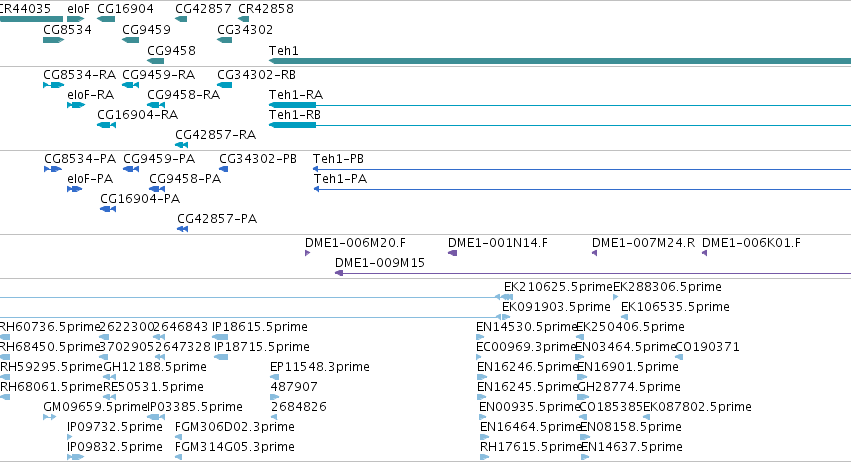Select the Teh1-RA transcript exon block

coord(293,105)
